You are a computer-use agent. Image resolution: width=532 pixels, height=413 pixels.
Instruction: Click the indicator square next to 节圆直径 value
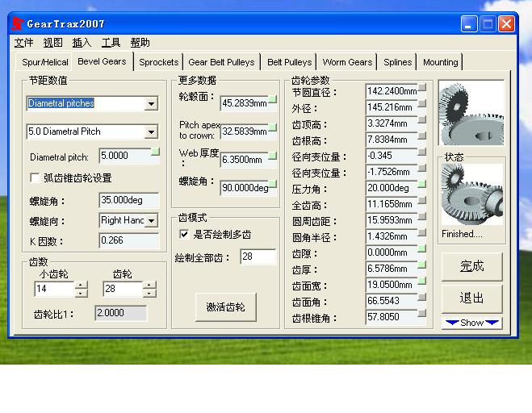pyautogui.click(x=421, y=87)
